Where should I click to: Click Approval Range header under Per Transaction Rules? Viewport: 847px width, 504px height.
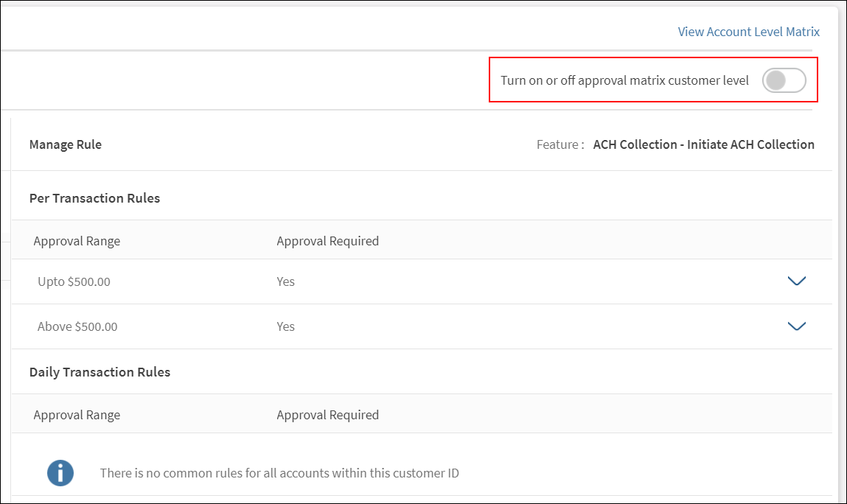[77, 241]
